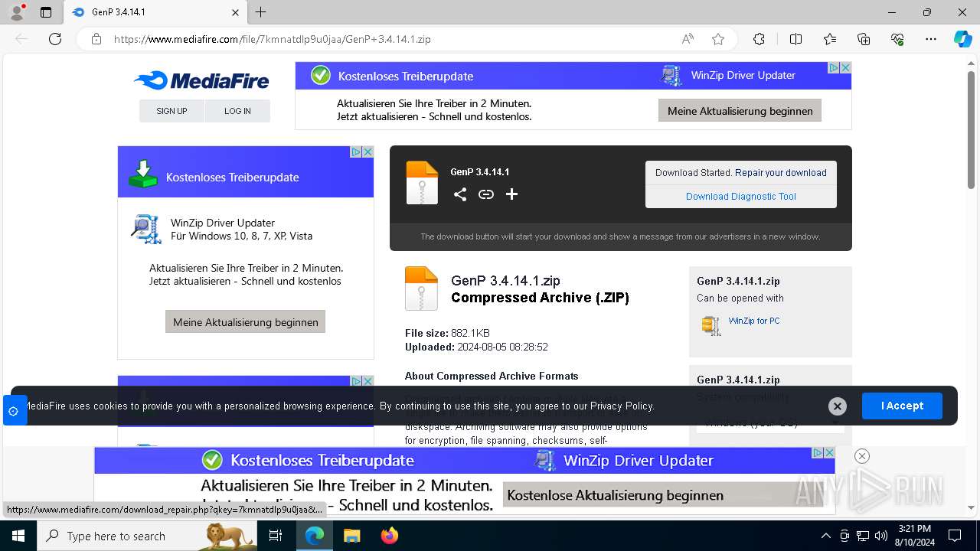
Task: Click the WinZip for PC icon
Action: pyautogui.click(x=711, y=325)
